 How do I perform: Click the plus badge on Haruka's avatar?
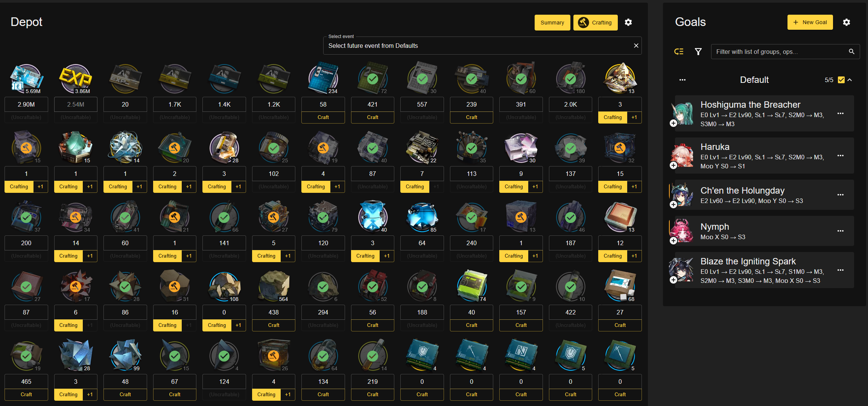[673, 165]
